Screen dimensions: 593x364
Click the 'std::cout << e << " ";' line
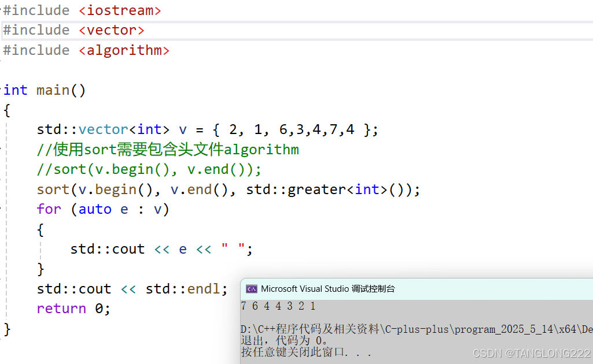click(161, 249)
